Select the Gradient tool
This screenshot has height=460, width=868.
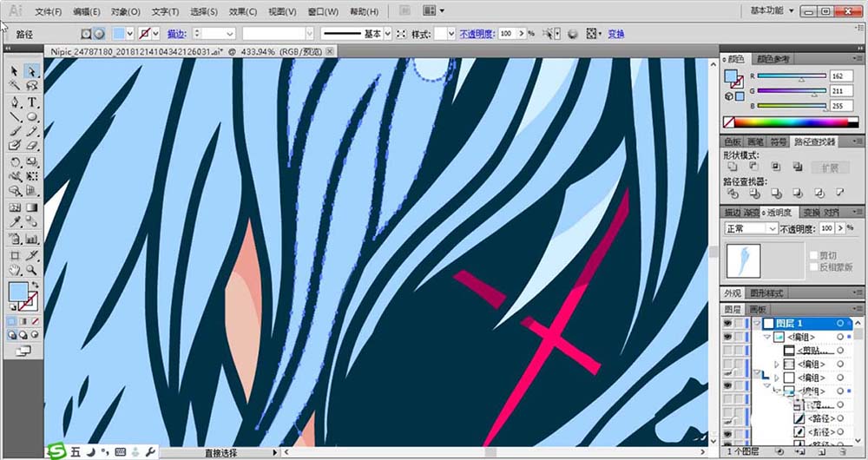coord(31,207)
